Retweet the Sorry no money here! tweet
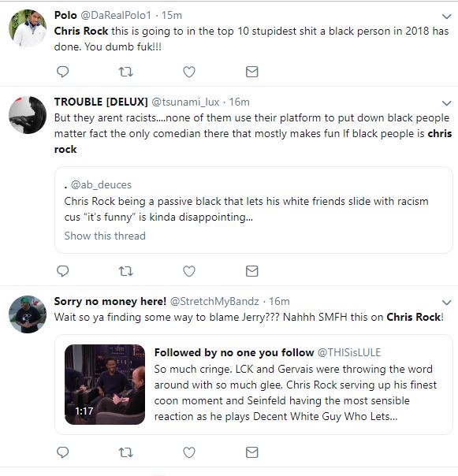The width and height of the screenshot is (458, 476). point(126,452)
